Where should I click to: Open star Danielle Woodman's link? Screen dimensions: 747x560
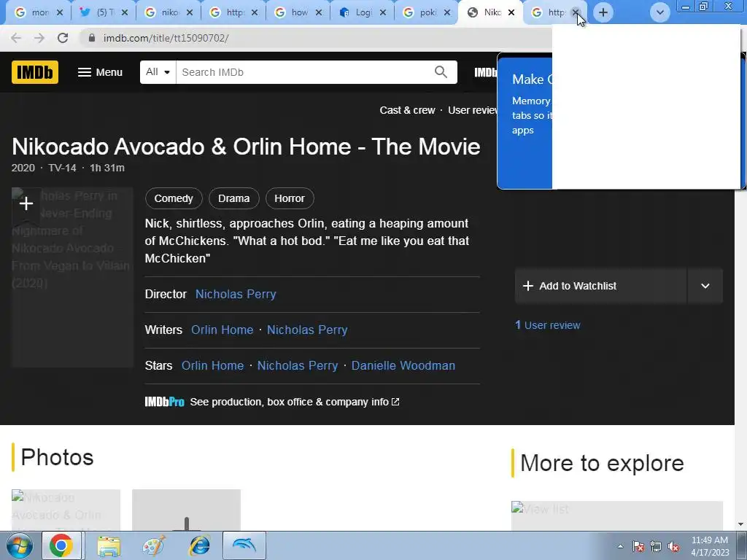(x=403, y=365)
